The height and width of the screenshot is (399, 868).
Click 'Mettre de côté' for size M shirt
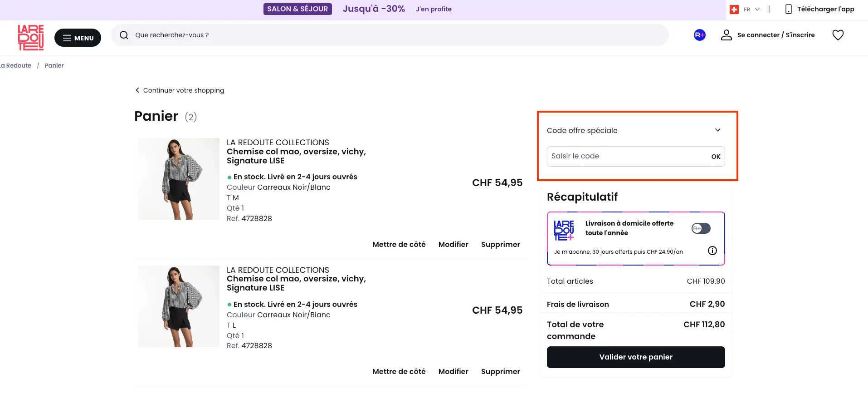[x=399, y=244]
